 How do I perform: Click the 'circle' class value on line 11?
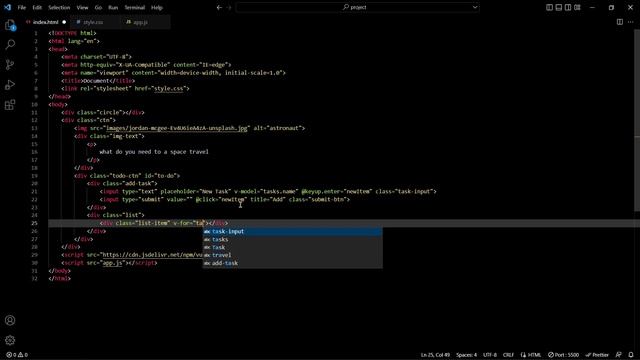coord(109,112)
